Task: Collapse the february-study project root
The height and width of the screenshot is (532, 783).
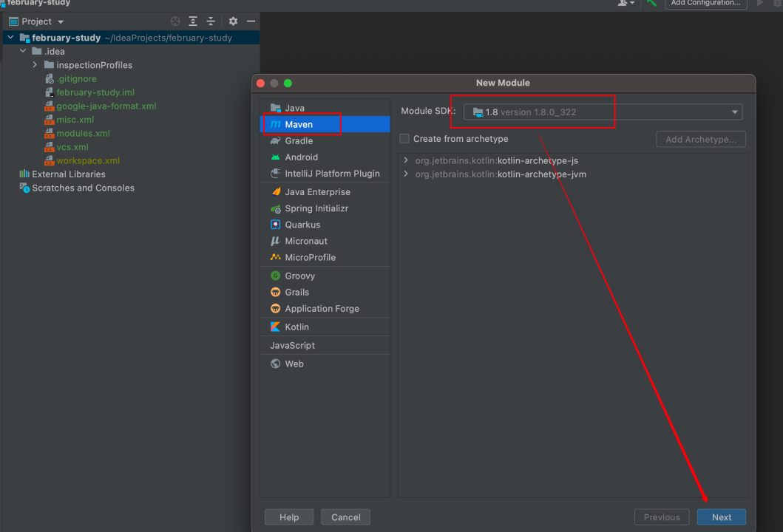Action: coord(10,38)
